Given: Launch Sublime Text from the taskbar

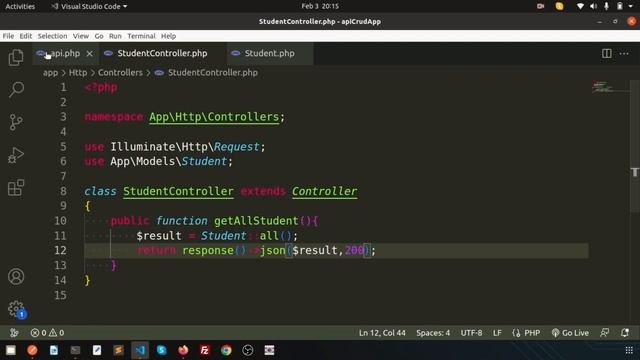Looking at the screenshot, I should [118, 350].
